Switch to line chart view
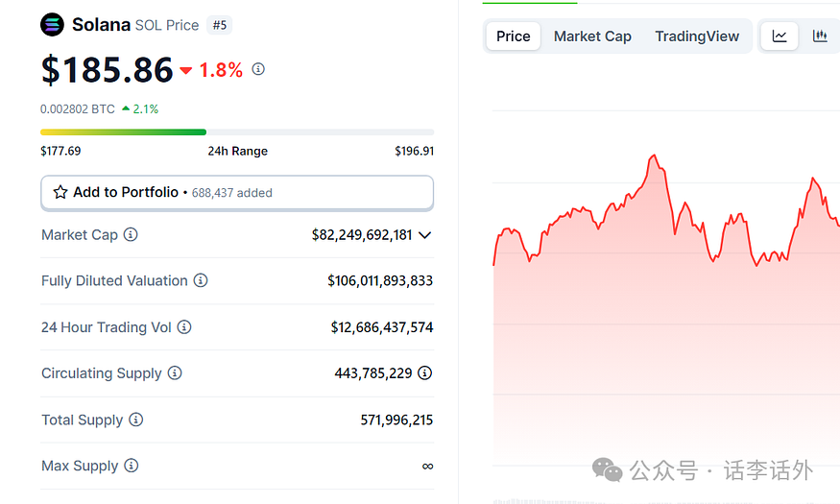 point(780,36)
